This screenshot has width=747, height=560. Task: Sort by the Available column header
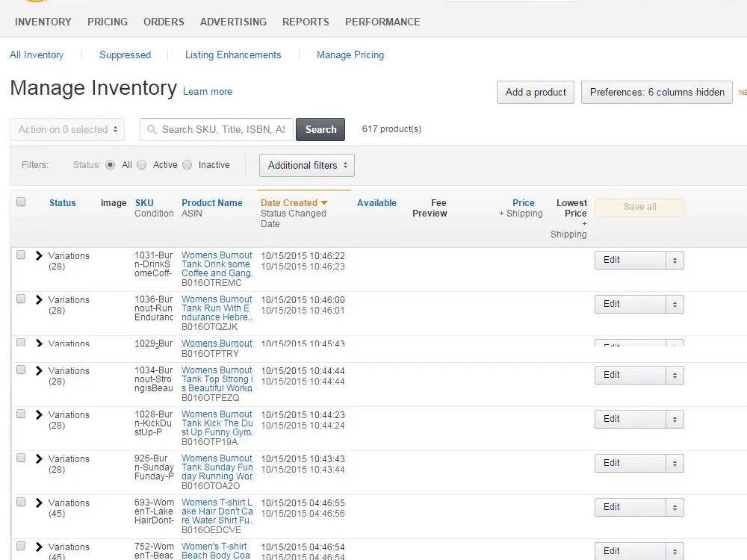click(x=376, y=203)
